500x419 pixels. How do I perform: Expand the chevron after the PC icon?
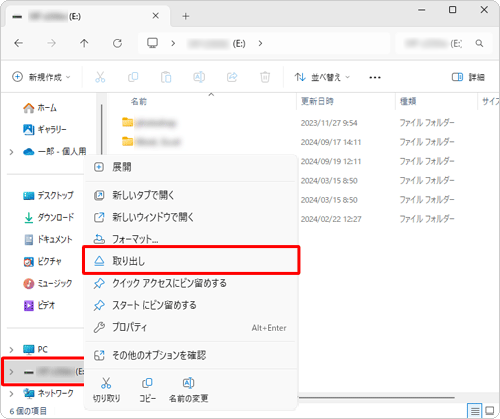click(x=173, y=43)
